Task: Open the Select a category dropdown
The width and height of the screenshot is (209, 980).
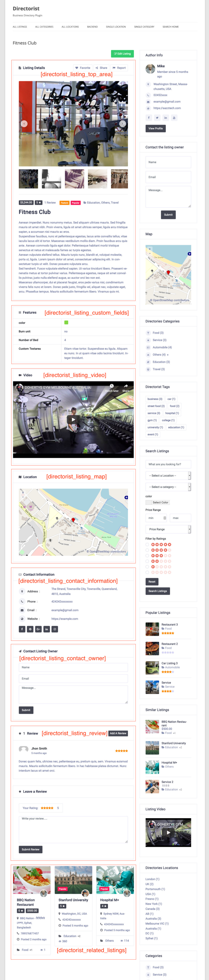Action: click(x=168, y=487)
